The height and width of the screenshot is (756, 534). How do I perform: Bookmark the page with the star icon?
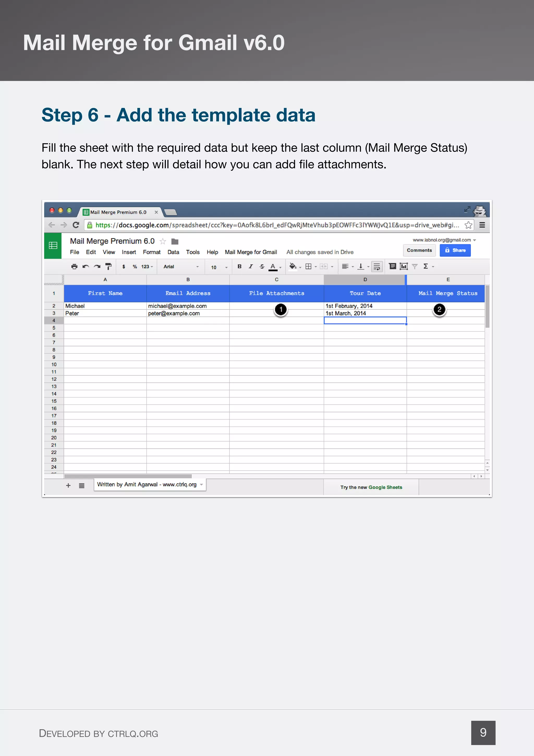(x=469, y=225)
